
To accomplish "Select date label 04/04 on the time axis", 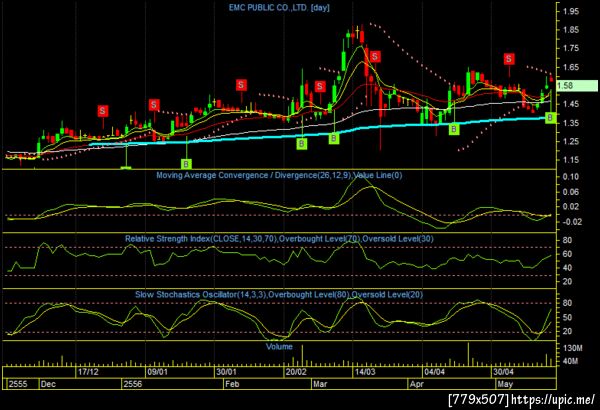I will tap(435, 372).
